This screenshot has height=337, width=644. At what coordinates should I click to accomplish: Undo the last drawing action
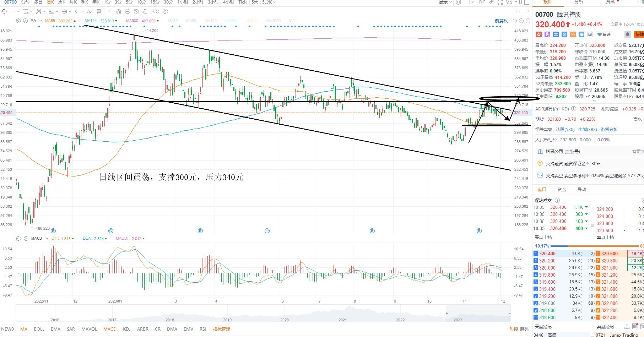coord(518,11)
